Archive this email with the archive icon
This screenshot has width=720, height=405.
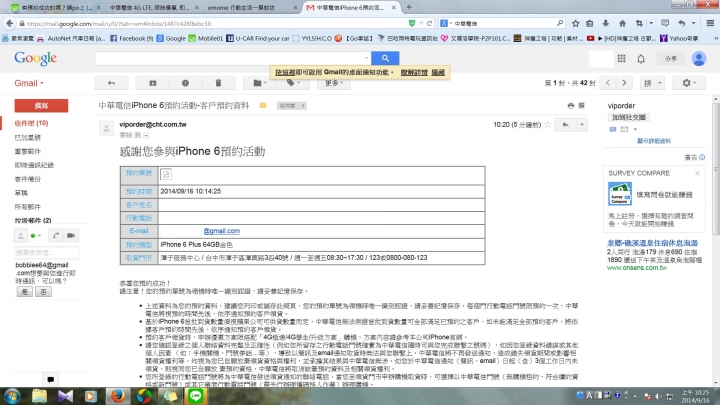tap(152, 83)
